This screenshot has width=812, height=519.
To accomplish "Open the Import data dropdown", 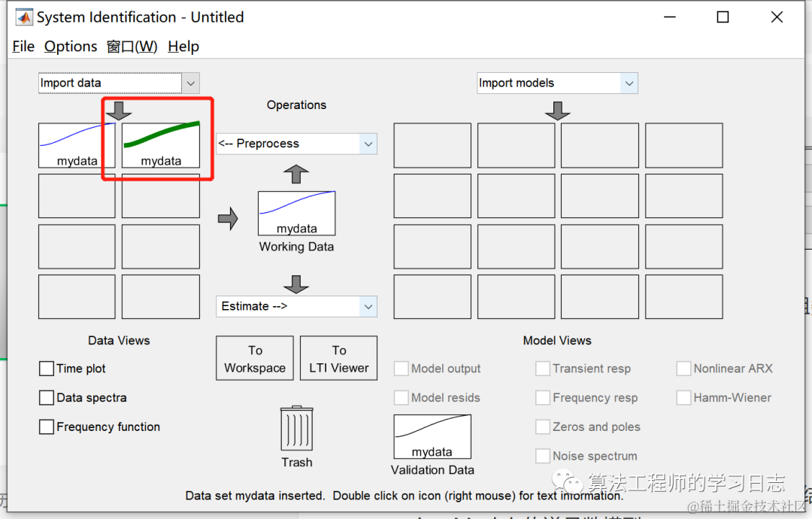I will point(119,83).
